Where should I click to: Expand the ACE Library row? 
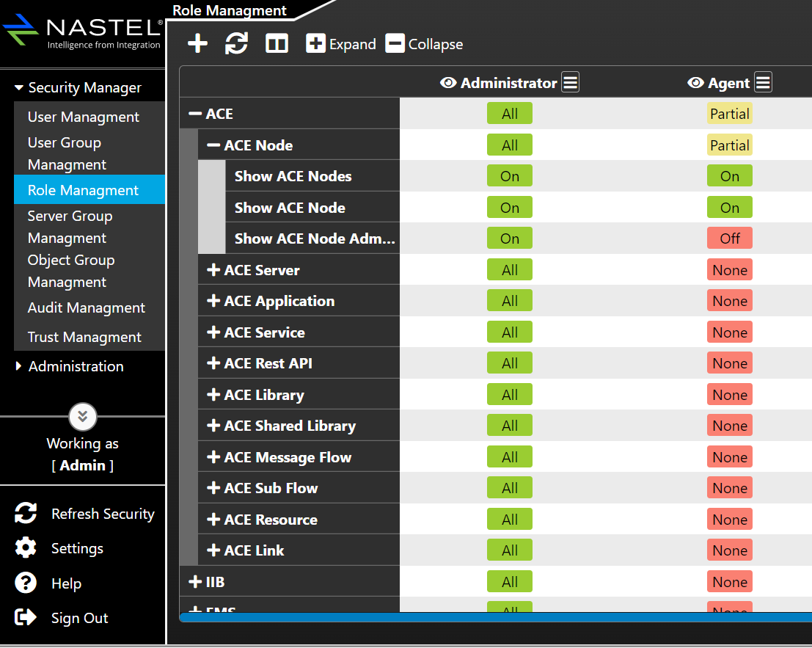[x=213, y=395]
